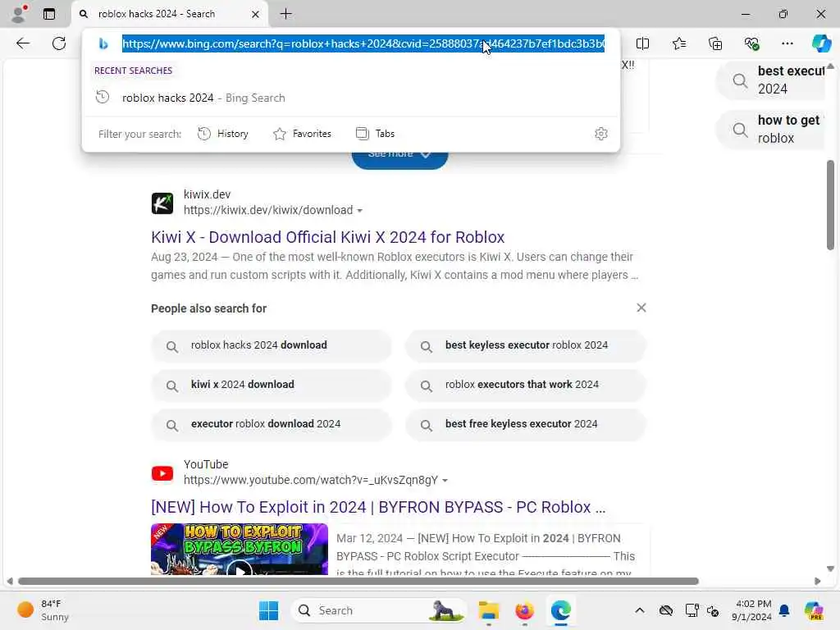
Task: Open the Copilot sidebar icon
Action: pos(821,43)
